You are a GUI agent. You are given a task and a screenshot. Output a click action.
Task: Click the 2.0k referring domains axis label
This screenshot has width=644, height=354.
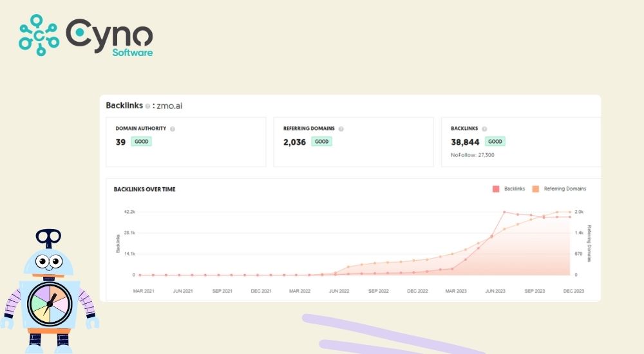[x=579, y=212]
